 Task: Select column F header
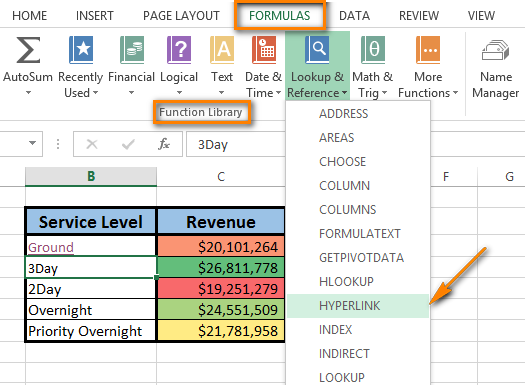tap(446, 176)
